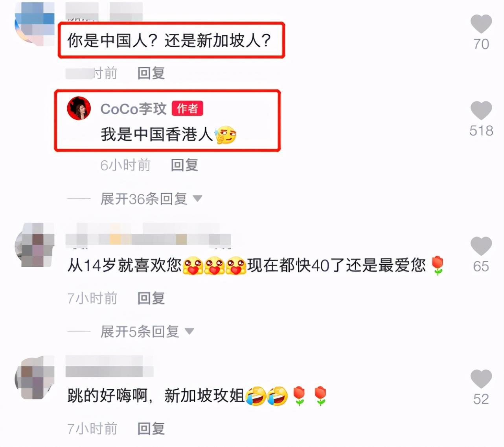
Task: Open CoCo李玟 username link
Action: click(x=134, y=109)
